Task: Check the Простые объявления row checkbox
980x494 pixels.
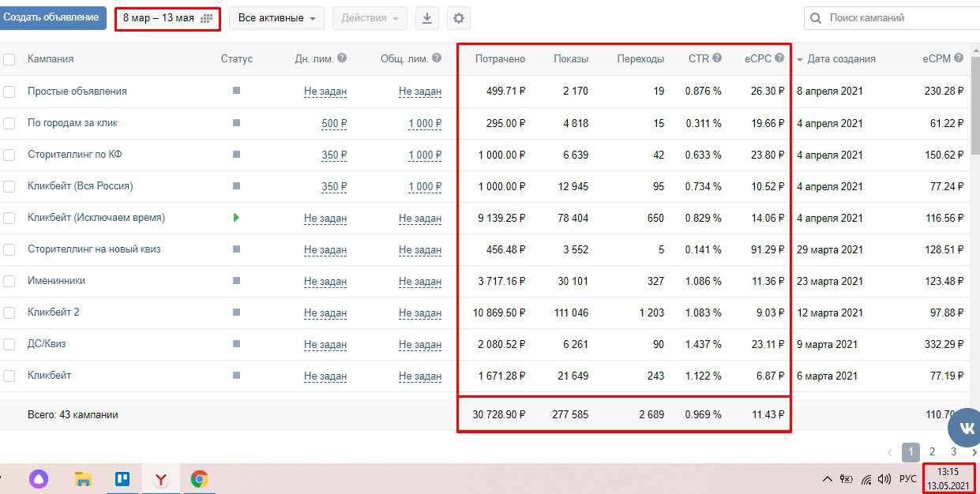Action: pos(9,92)
